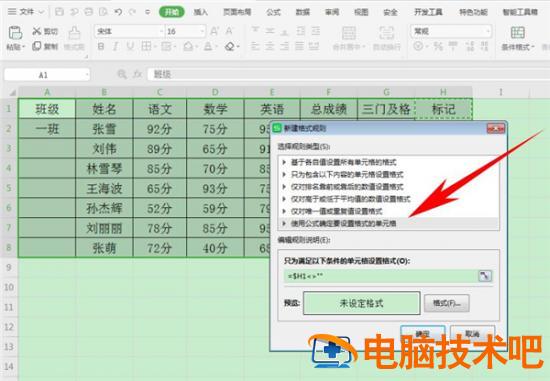The width and height of the screenshot is (550, 381).
Task: Click the Cancel button in dialog
Action: 472,333
